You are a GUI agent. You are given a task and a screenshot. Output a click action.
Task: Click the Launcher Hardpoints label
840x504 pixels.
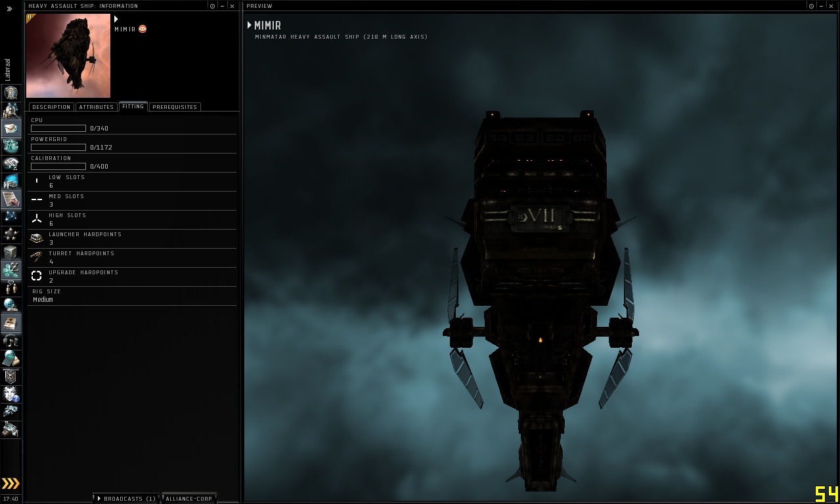[x=85, y=234]
